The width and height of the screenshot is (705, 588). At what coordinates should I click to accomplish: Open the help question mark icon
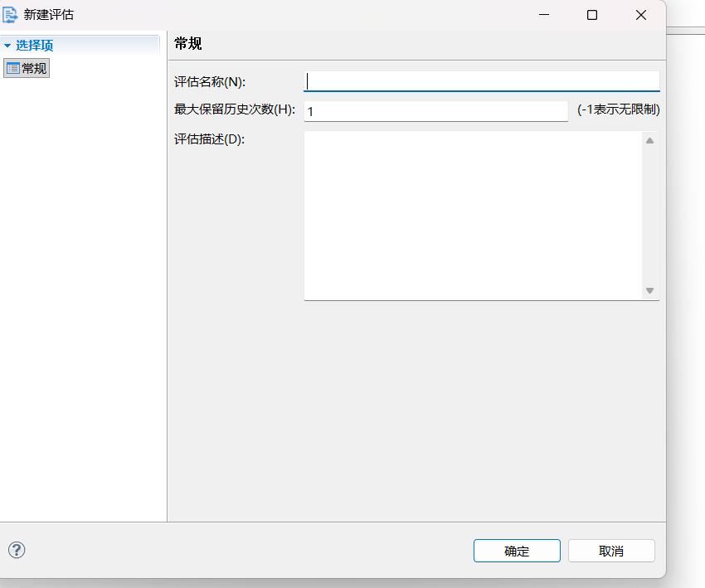tap(17, 550)
